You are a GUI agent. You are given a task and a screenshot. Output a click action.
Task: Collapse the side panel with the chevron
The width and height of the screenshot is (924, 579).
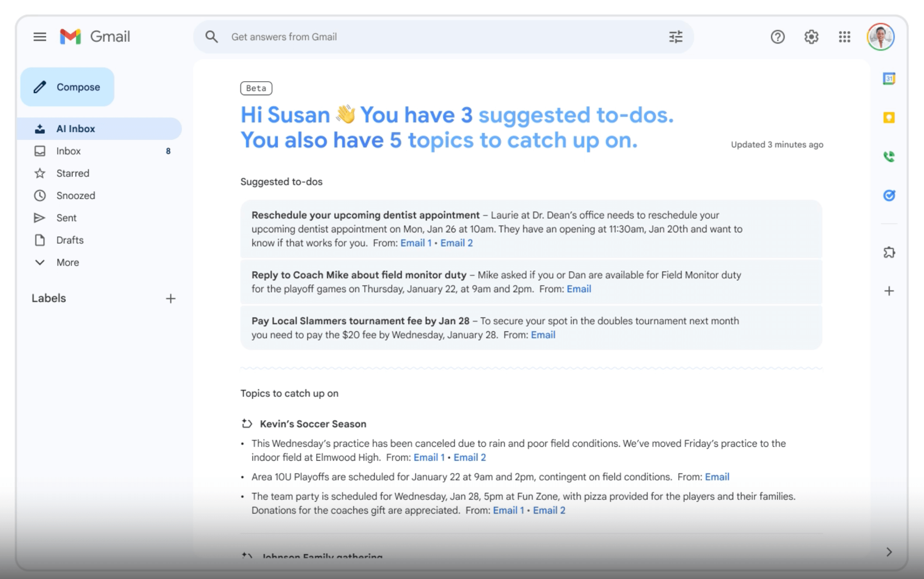pyautogui.click(x=889, y=552)
